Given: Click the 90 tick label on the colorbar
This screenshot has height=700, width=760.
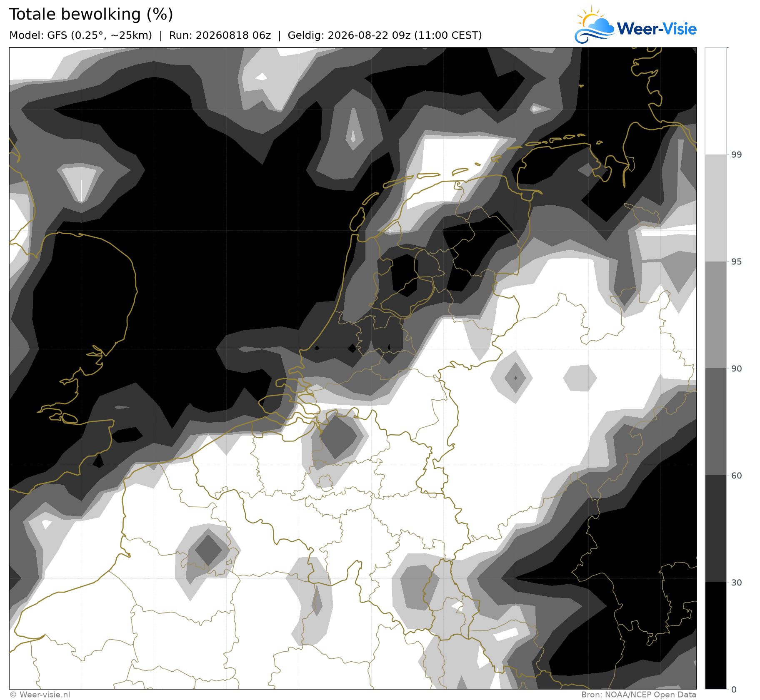Looking at the screenshot, I should (737, 369).
